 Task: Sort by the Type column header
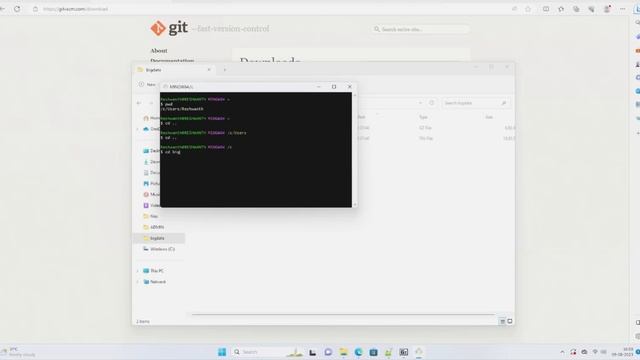423,117
